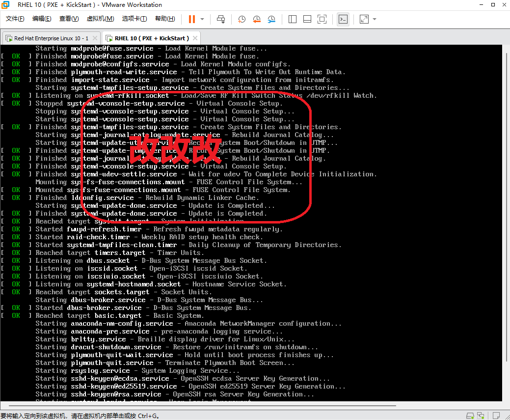
Task: Click the 'Starting rsyslog.service' console line
Action: pyautogui.click(x=137, y=370)
